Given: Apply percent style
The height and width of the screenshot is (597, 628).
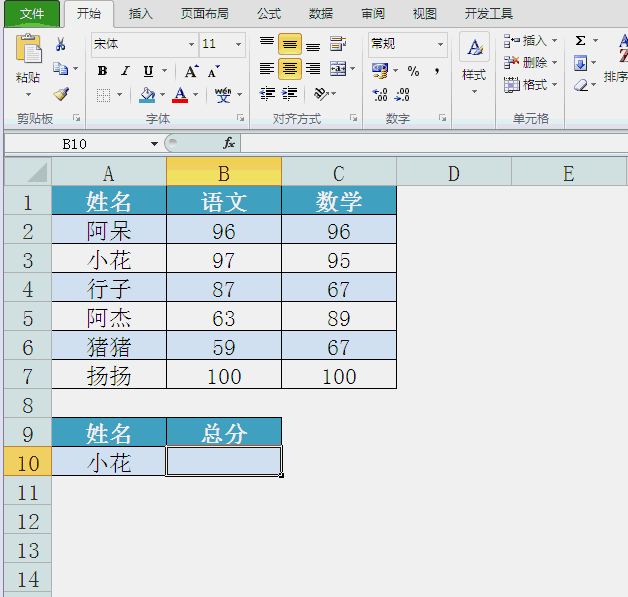Looking at the screenshot, I should tap(413, 71).
